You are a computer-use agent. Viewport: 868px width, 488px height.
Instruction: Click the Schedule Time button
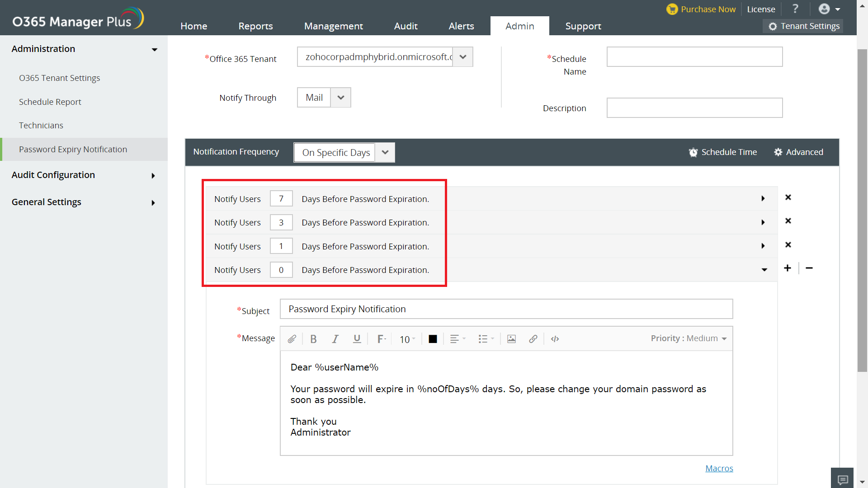[x=724, y=153]
